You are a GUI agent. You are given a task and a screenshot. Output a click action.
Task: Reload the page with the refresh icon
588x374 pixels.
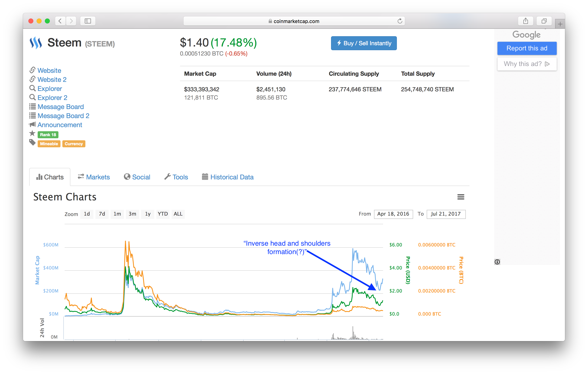click(400, 21)
